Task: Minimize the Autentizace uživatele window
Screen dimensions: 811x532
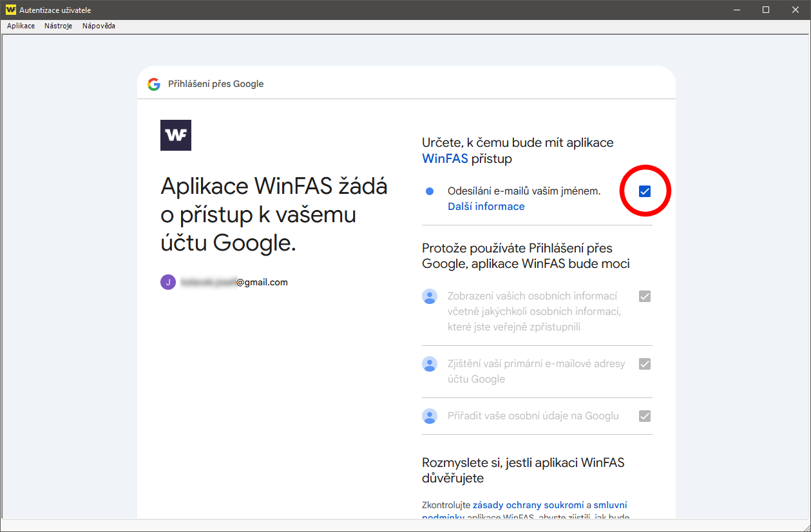Action: pos(736,10)
